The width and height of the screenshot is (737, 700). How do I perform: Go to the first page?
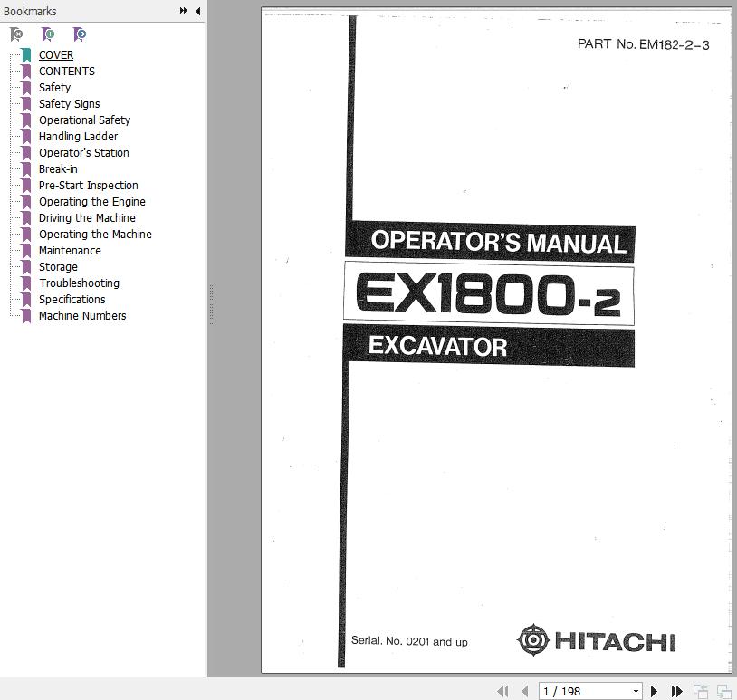pos(502,691)
